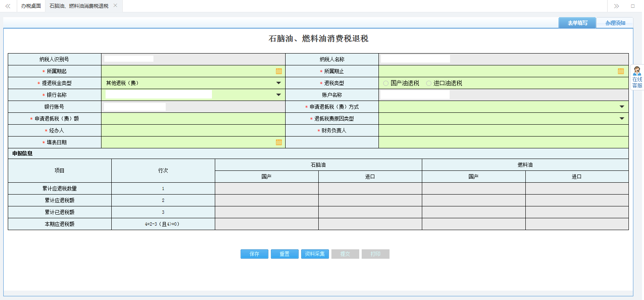Click the disabled 提交 button
This screenshot has height=300, width=644.
pyautogui.click(x=345, y=254)
